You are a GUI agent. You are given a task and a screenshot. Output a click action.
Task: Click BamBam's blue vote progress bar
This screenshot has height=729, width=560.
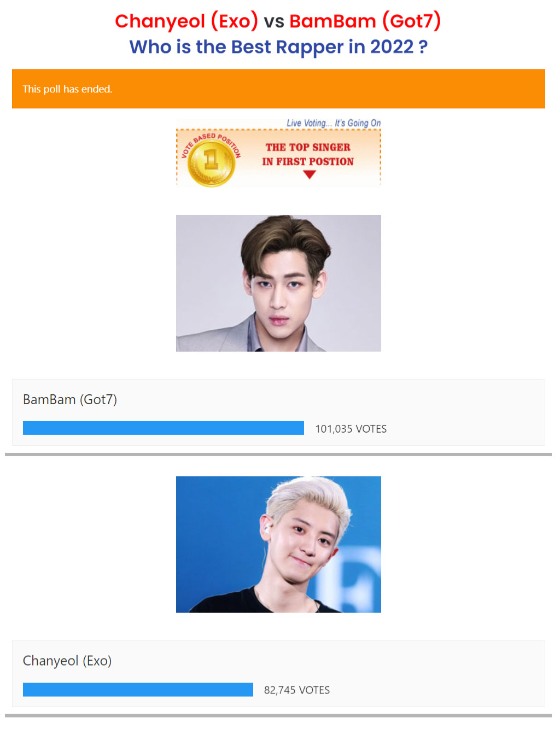pyautogui.click(x=164, y=428)
